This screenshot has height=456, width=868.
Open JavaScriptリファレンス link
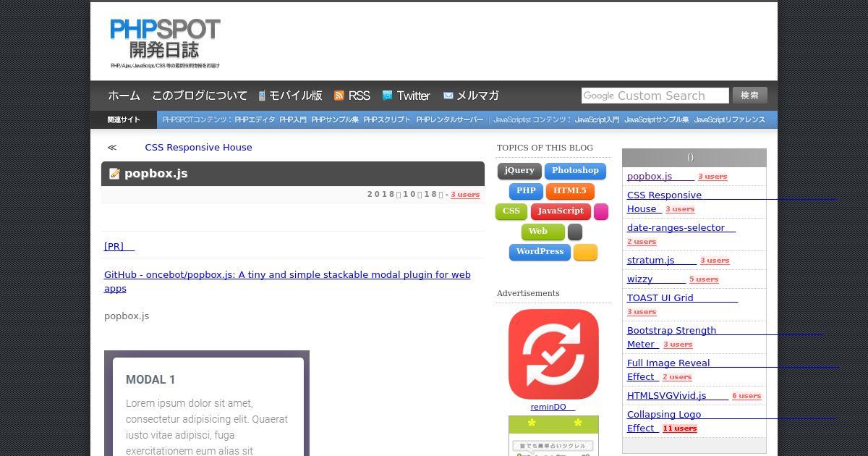(729, 120)
